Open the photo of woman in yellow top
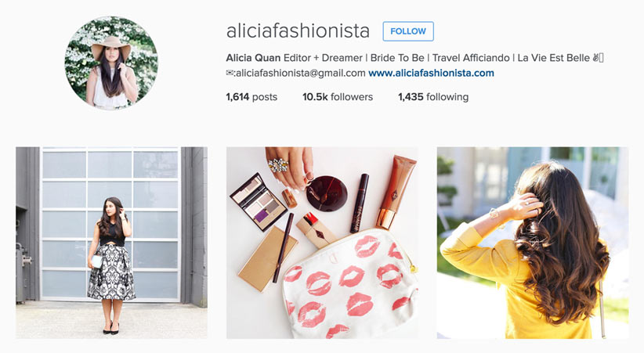Viewport: 644px width, 353px height. (533, 243)
